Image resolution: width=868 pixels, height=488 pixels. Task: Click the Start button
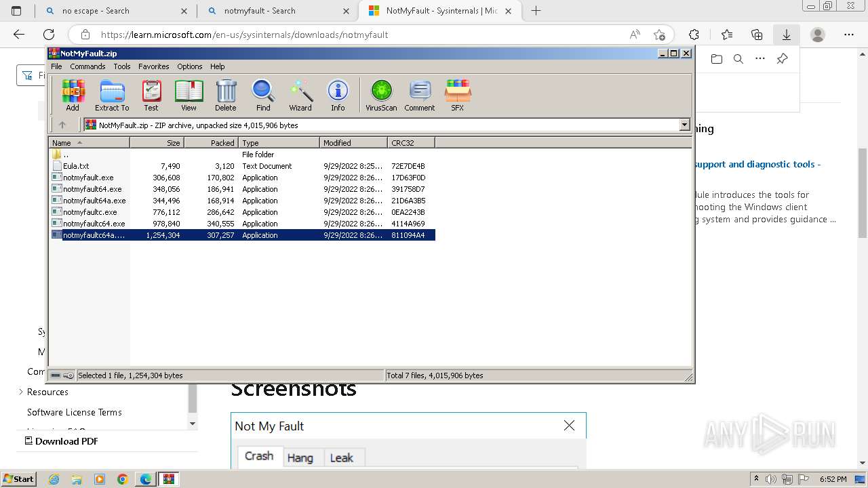pyautogui.click(x=18, y=479)
